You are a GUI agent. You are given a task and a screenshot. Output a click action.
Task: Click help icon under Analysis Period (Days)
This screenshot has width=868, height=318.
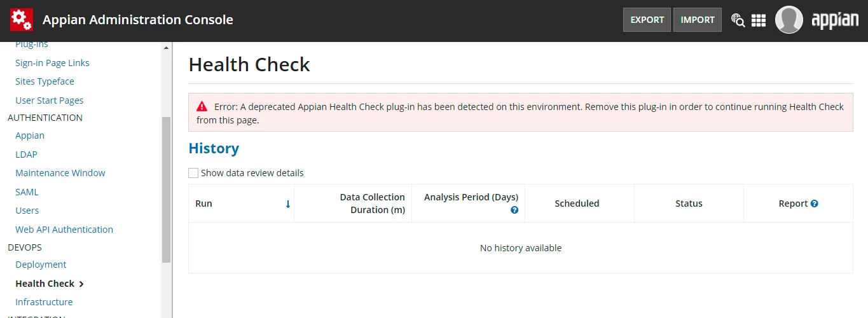tap(514, 210)
